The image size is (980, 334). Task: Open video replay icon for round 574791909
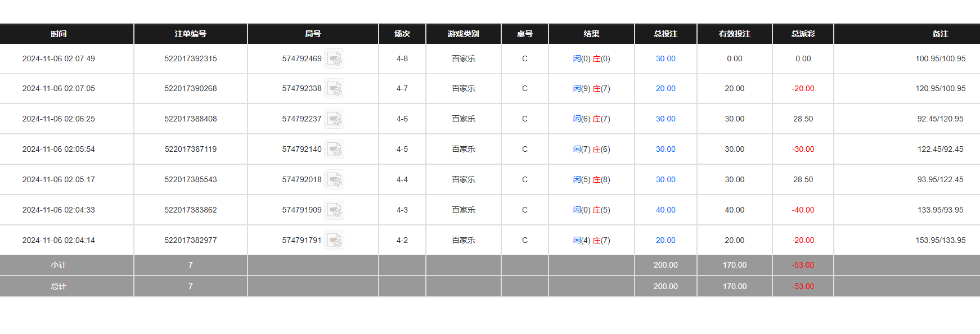coord(334,210)
